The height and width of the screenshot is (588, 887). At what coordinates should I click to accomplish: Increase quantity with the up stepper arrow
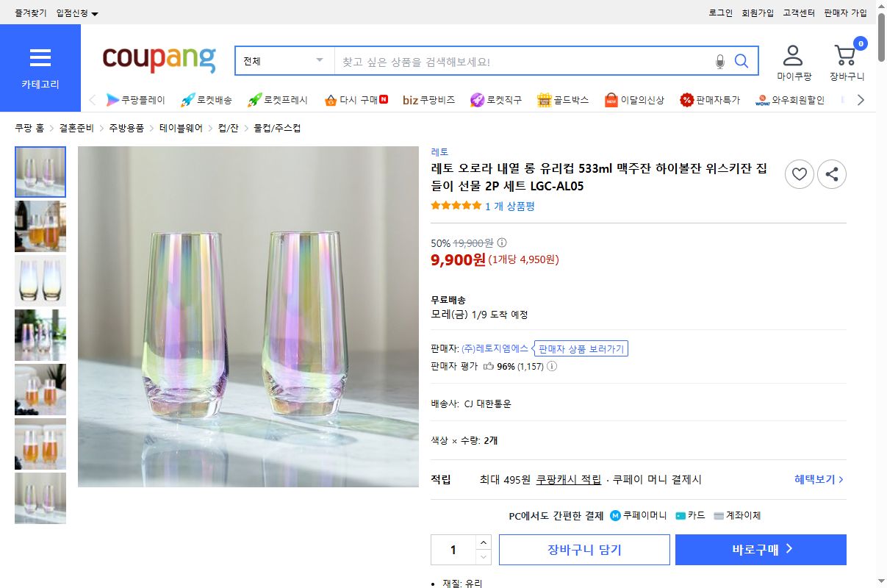[x=484, y=544]
